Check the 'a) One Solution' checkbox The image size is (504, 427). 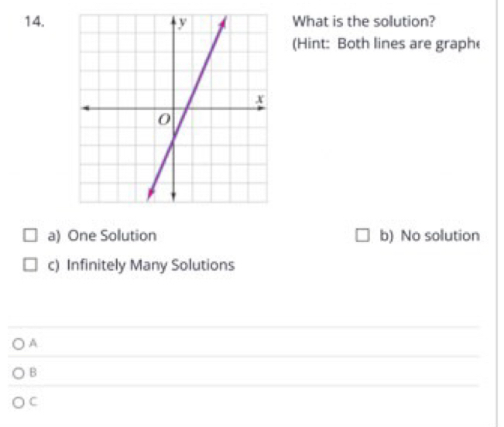tap(28, 235)
